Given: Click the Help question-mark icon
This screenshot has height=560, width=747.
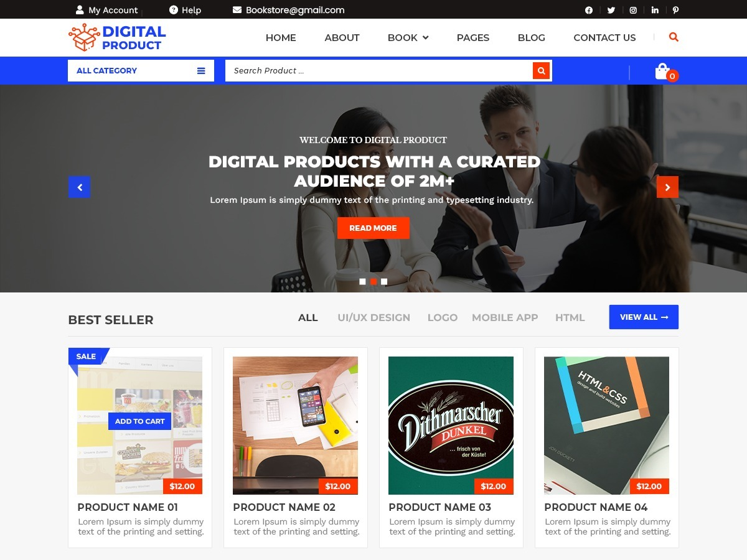Looking at the screenshot, I should click(172, 10).
